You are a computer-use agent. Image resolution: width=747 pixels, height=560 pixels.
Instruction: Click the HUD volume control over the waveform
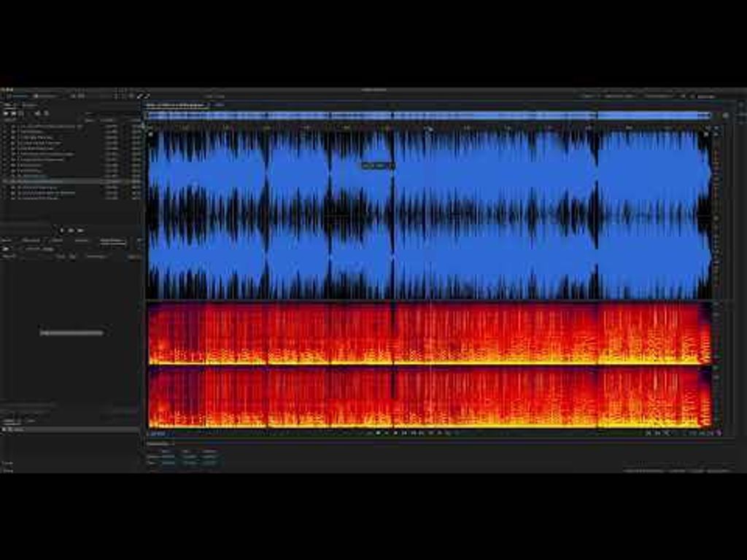[x=377, y=166]
